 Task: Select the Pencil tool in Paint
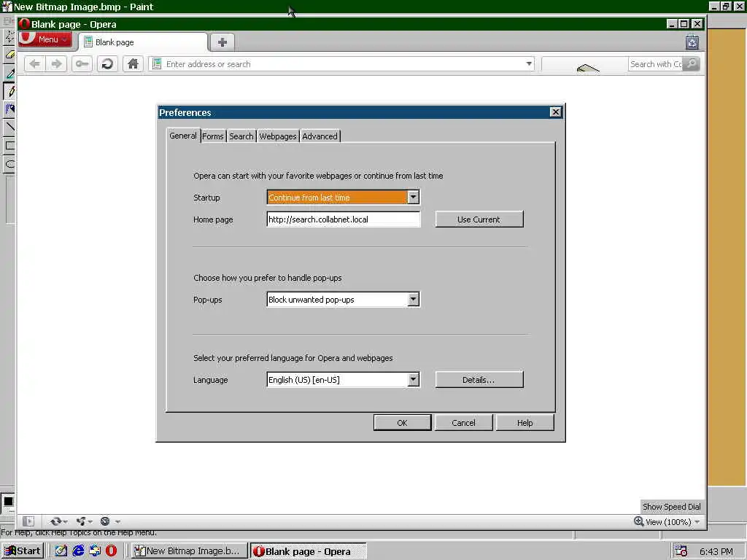pyautogui.click(x=9, y=91)
